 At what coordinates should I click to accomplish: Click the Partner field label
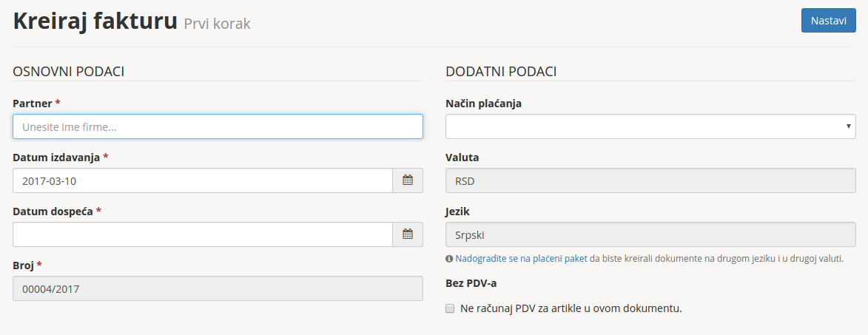(33, 104)
